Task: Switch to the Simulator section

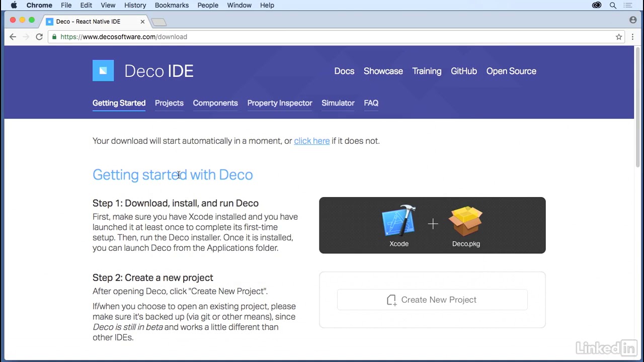Action: 338,103
